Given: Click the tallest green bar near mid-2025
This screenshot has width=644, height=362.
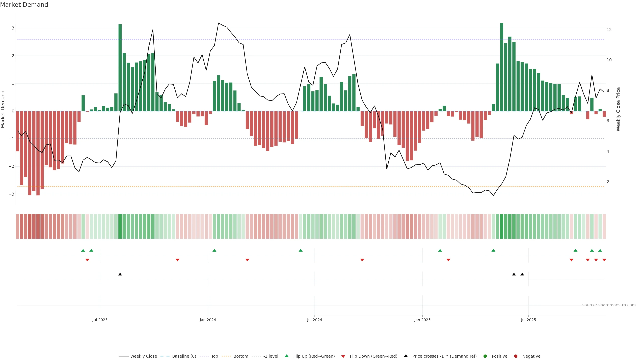Looking at the screenshot, I should point(501,67).
